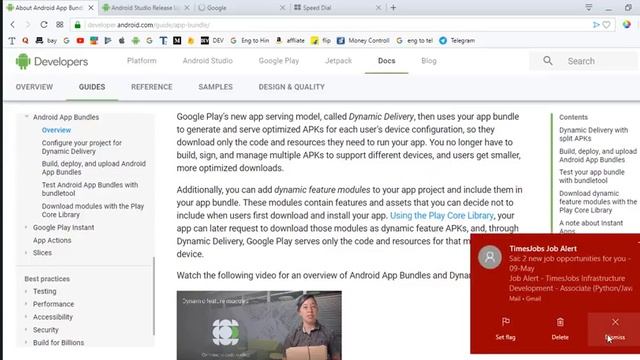Switch to the DESIGN & QUALITY tab

[291, 87]
